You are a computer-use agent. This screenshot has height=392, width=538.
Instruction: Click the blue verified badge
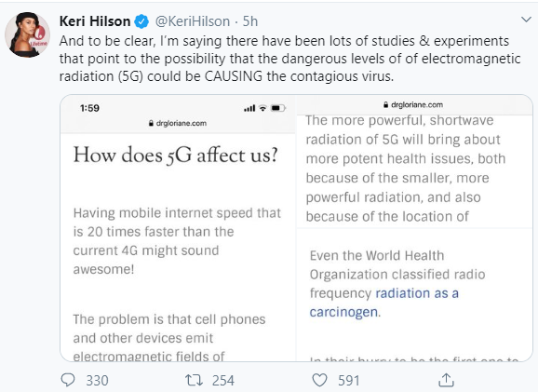coord(141,21)
